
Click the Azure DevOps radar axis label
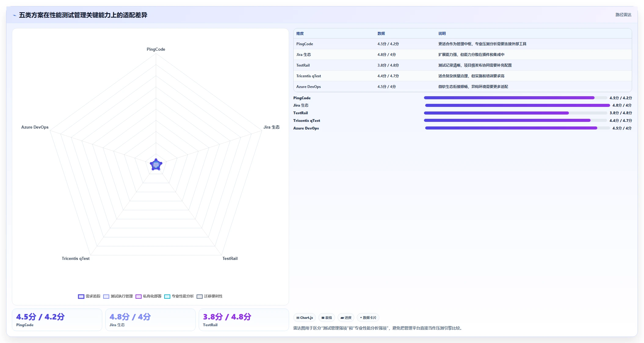(35, 127)
